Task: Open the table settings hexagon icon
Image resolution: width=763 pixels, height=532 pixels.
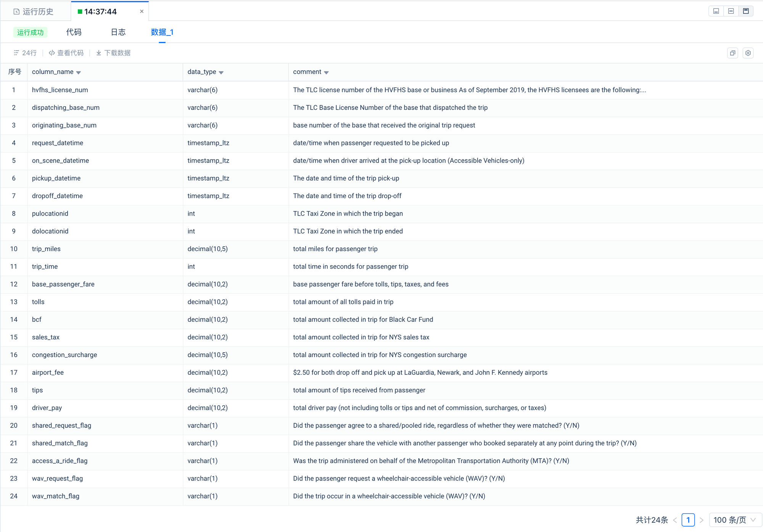Action: coord(748,53)
